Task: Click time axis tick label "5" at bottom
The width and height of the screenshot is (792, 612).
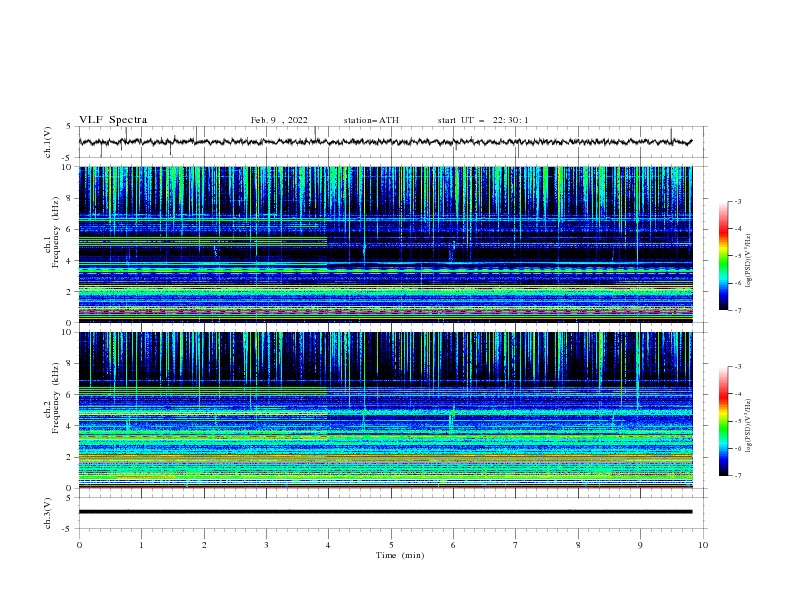Action: pyautogui.click(x=391, y=545)
